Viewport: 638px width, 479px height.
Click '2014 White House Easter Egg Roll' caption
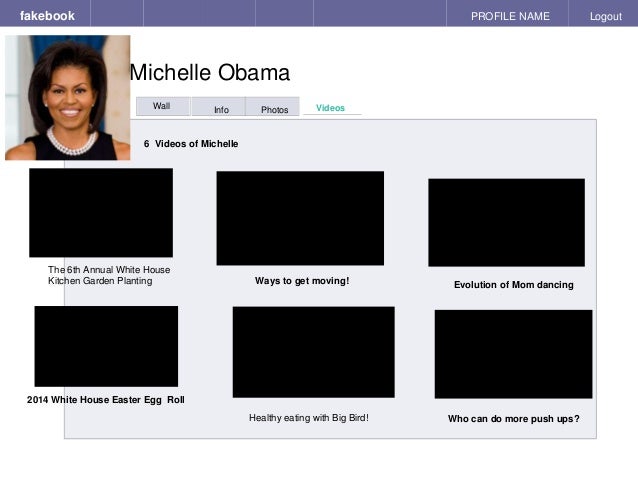coord(106,400)
